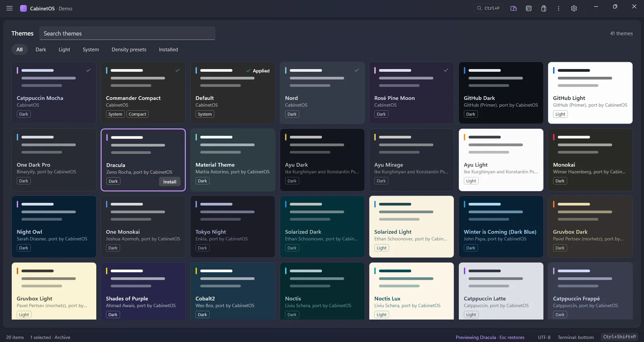This screenshot has width=644, height=342.
Task: Select the All filter tab
Action: (x=19, y=49)
